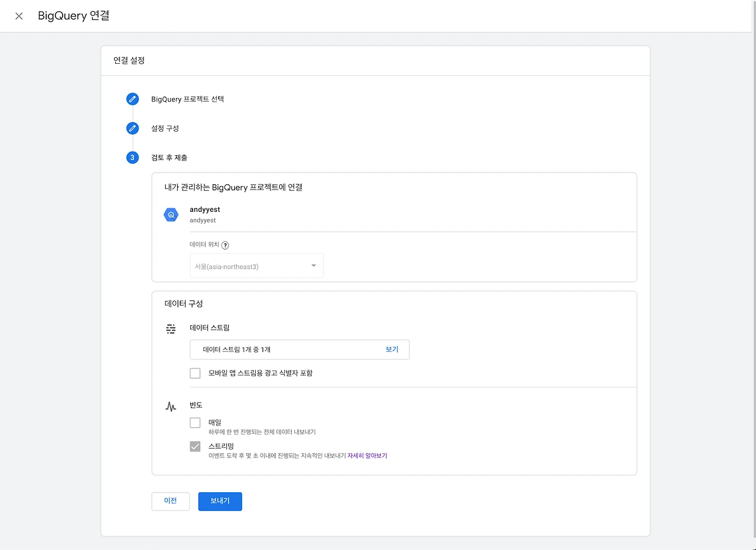Click the edit pencil for BigQuery 프로젝트 선택
The height and width of the screenshot is (550, 756).
click(133, 99)
